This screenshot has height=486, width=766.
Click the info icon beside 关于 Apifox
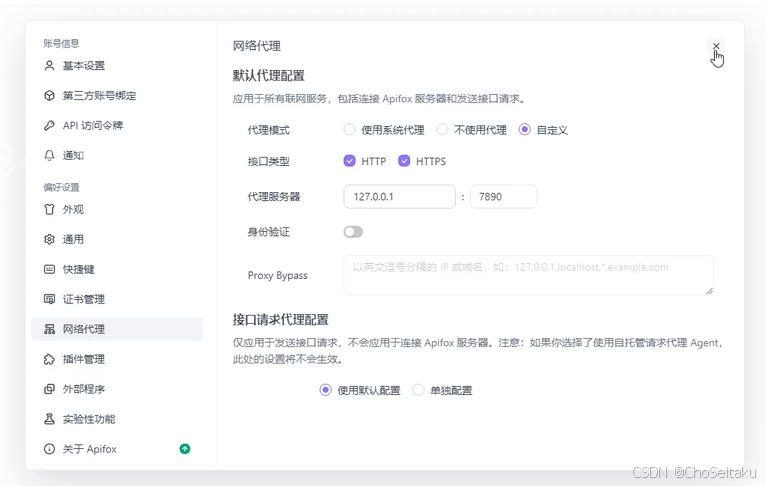tap(49, 449)
